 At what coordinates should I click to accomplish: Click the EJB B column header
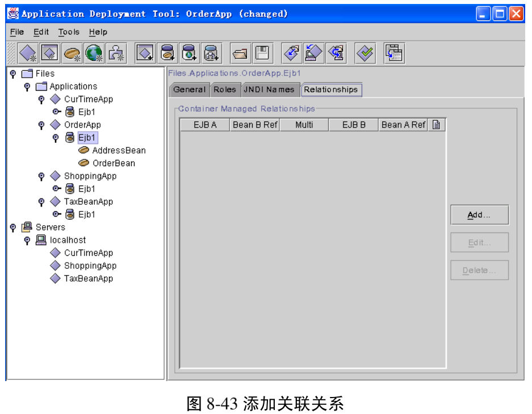354,125
